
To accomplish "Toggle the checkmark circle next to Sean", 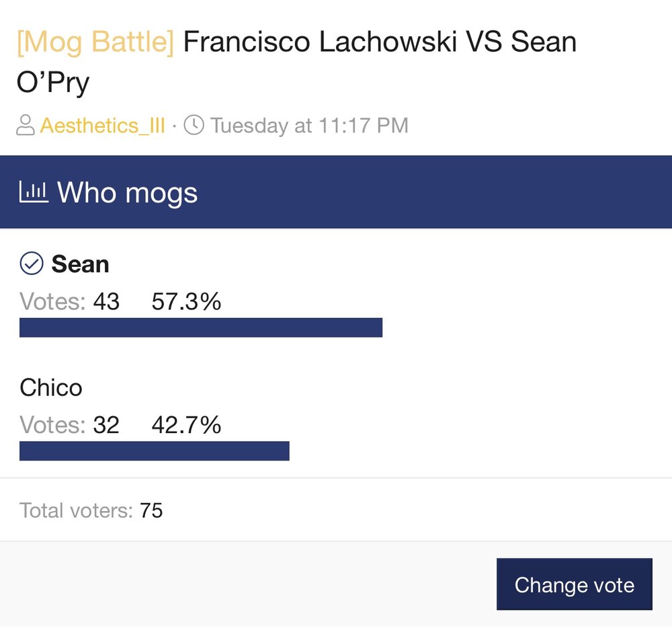I will point(32,264).
